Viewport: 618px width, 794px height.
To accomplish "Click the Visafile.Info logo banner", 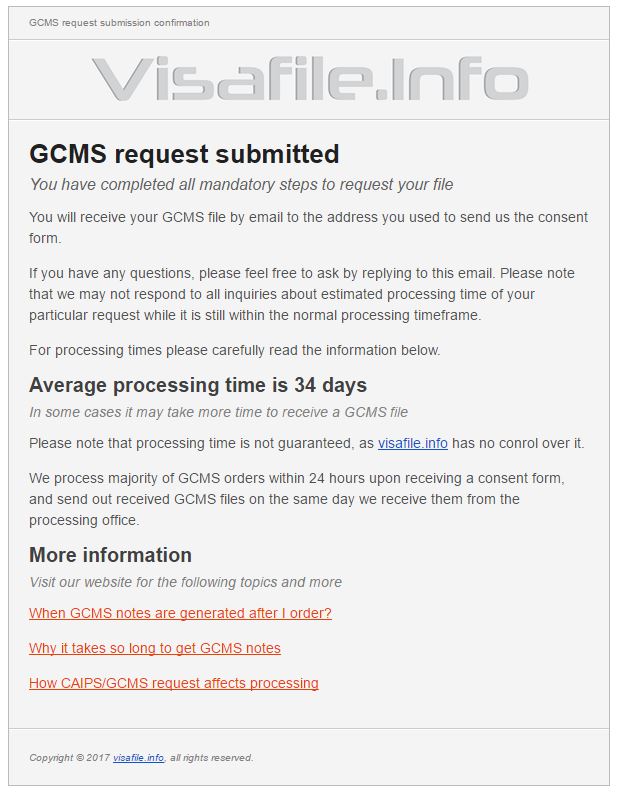I will (x=310, y=80).
